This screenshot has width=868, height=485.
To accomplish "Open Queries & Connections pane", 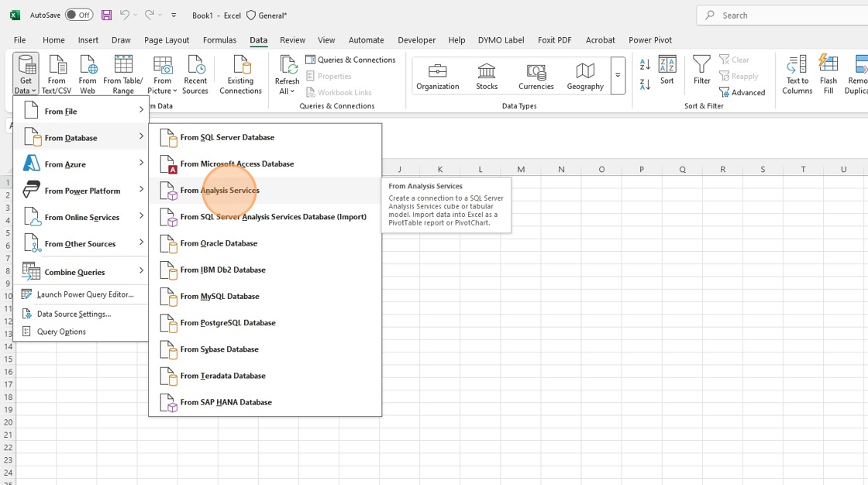I will tap(350, 60).
